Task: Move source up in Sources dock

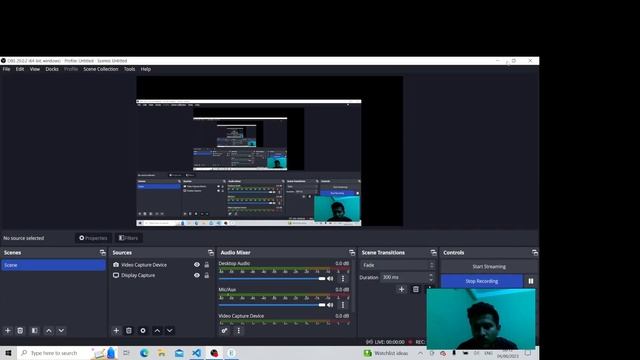Action: 157,331
